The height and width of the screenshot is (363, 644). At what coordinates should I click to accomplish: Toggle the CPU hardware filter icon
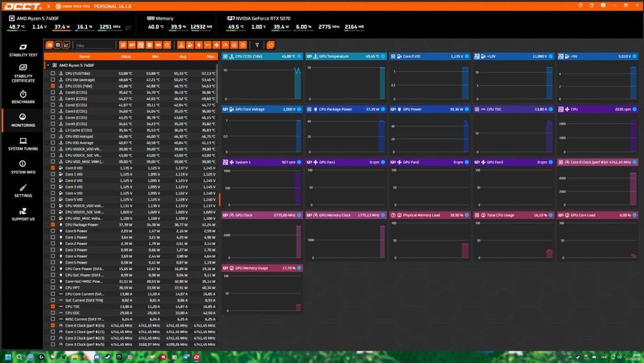pos(123,44)
